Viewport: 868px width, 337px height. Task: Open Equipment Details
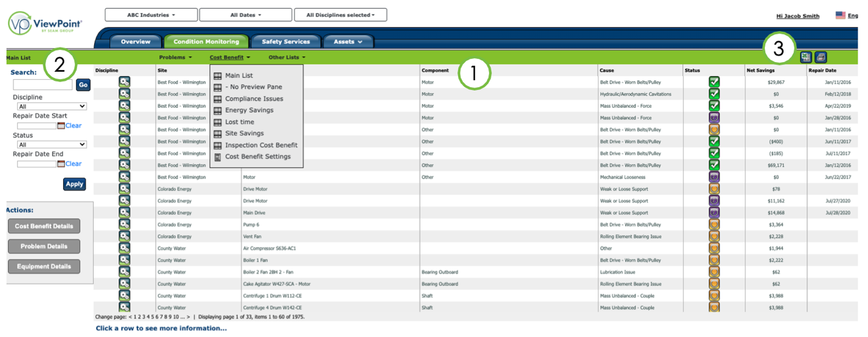(44, 266)
